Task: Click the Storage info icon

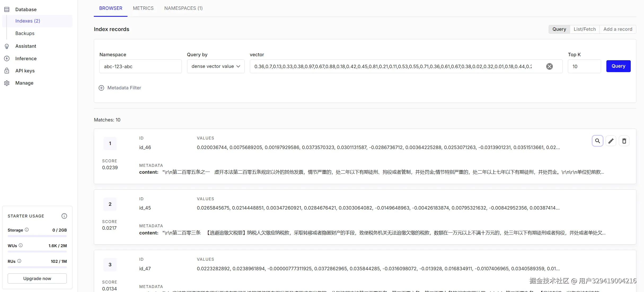Action: tap(27, 230)
